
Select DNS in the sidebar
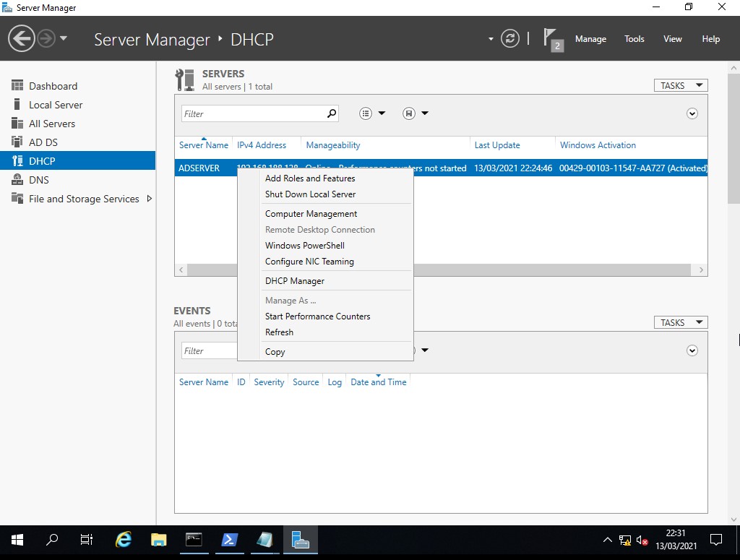click(39, 180)
